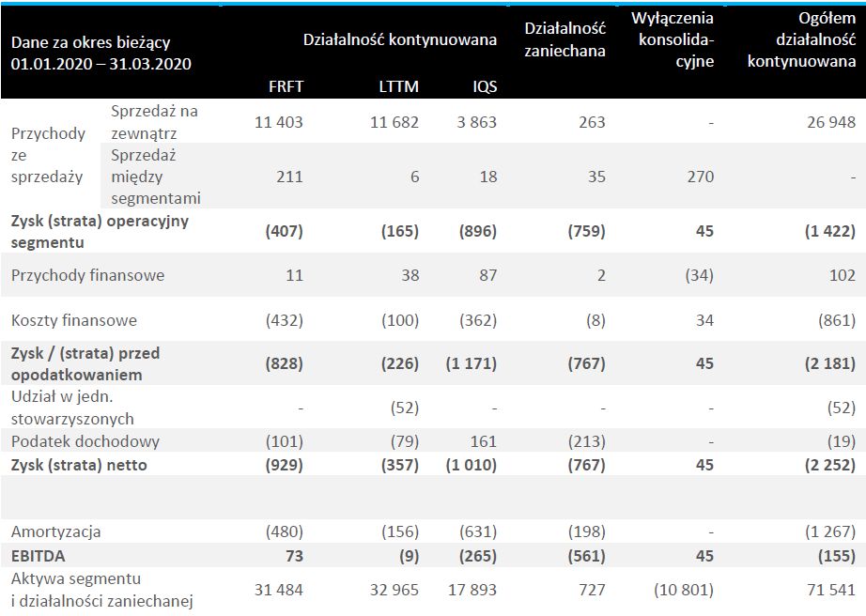Click the "Podatek dochodowy" row label
The image size is (866, 616).
click(x=85, y=441)
